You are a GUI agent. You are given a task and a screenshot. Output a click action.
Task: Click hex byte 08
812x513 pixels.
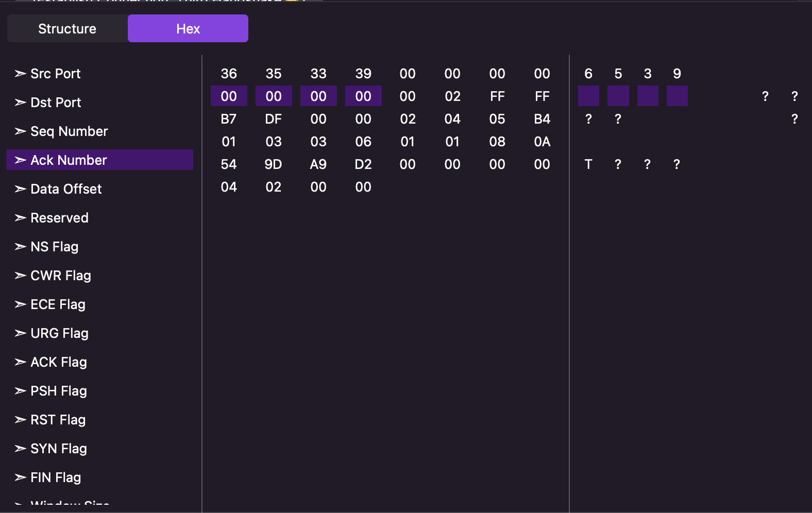[x=497, y=142]
